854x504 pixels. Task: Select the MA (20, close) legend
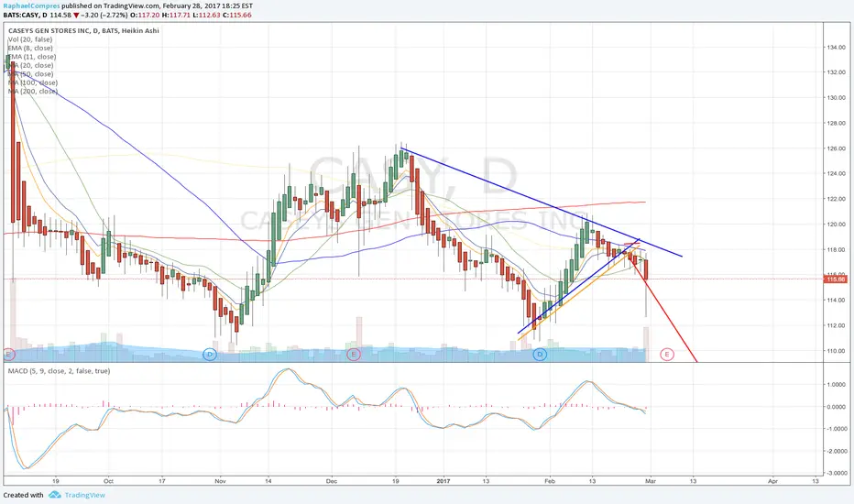[x=31, y=65]
